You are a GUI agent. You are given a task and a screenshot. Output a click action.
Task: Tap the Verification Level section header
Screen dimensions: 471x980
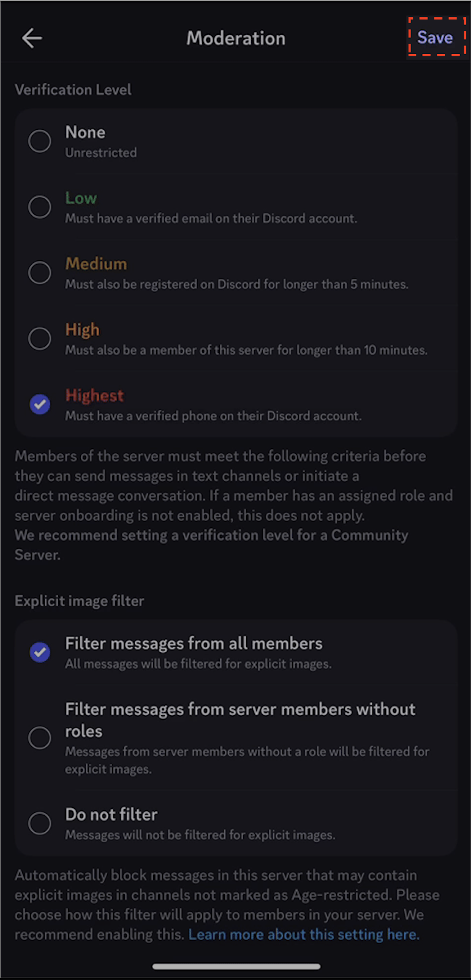point(73,90)
